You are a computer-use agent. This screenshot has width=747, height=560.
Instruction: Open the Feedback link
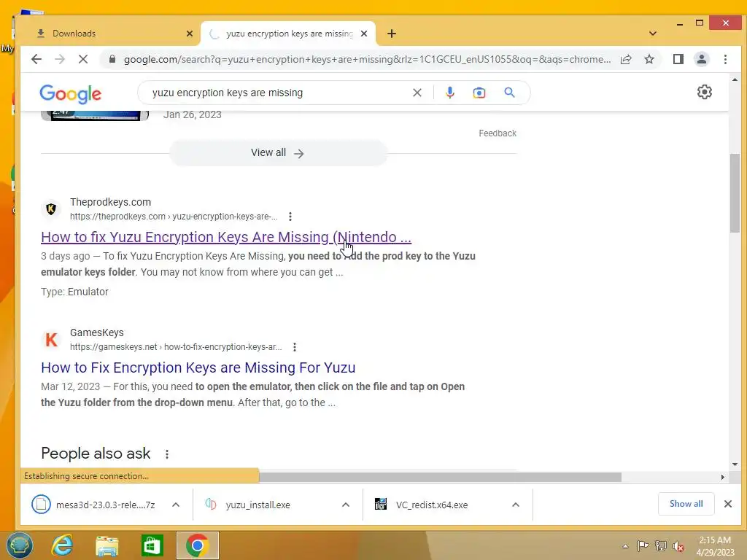coord(498,133)
